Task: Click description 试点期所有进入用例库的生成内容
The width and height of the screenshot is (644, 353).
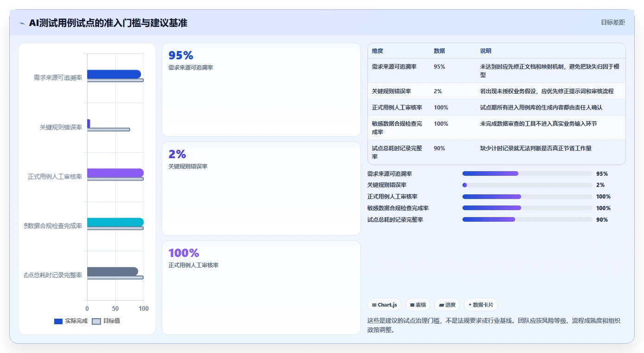Action: (541, 108)
